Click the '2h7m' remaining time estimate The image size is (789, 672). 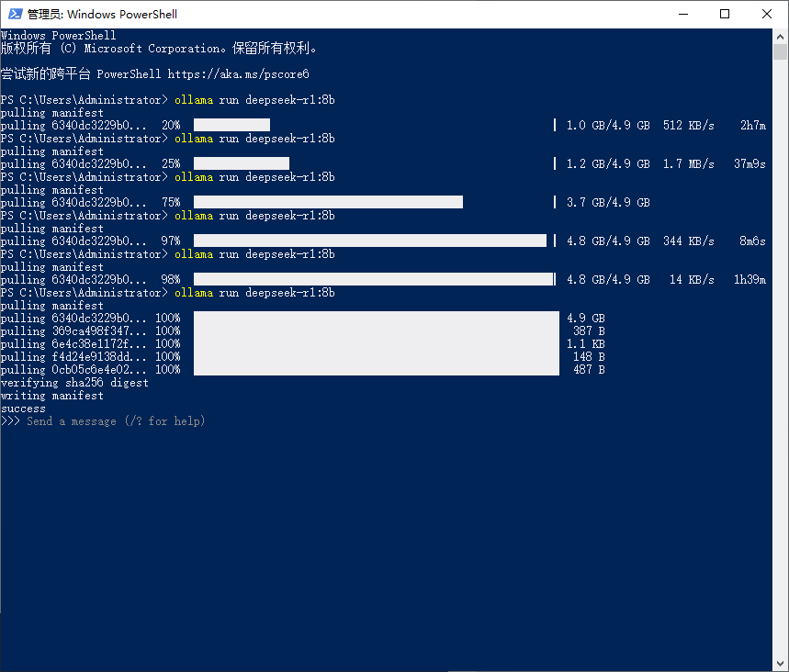tap(752, 125)
